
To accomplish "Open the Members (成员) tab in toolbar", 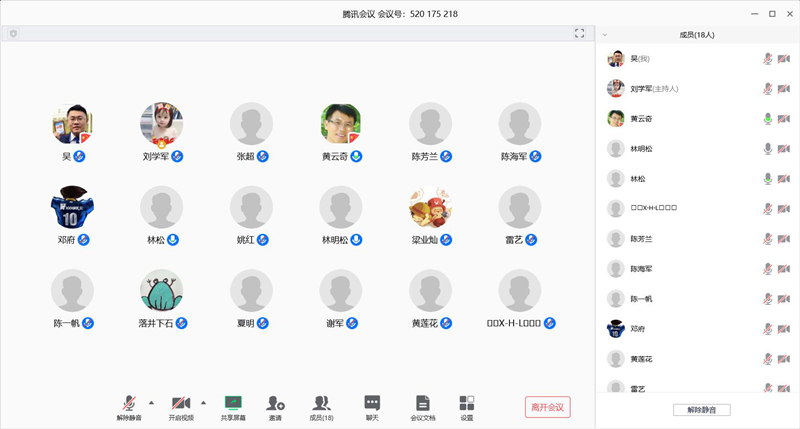I will (x=321, y=403).
